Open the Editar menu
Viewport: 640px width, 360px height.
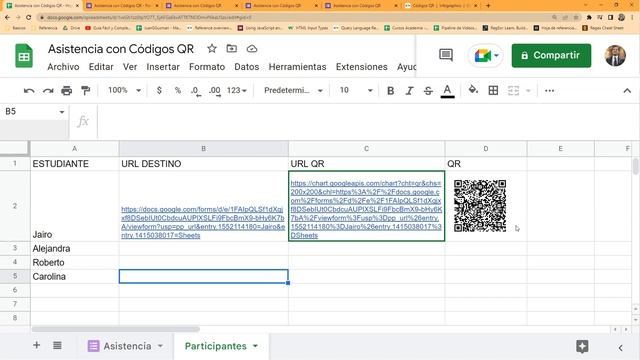(x=101, y=67)
